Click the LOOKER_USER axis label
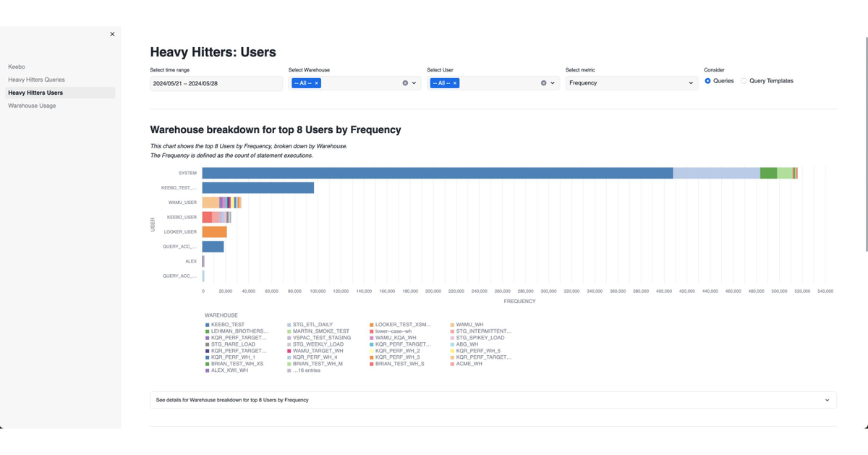868x455 pixels. coord(180,232)
